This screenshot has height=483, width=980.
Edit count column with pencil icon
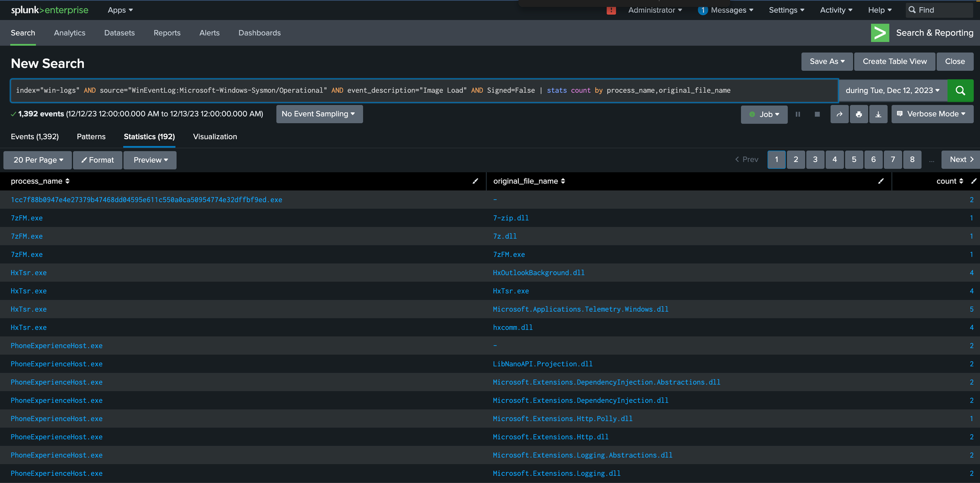click(x=973, y=181)
